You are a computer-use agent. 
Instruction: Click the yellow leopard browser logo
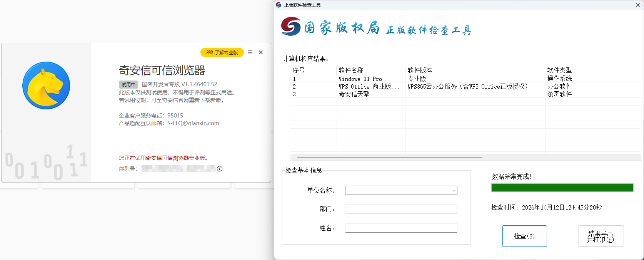46,86
